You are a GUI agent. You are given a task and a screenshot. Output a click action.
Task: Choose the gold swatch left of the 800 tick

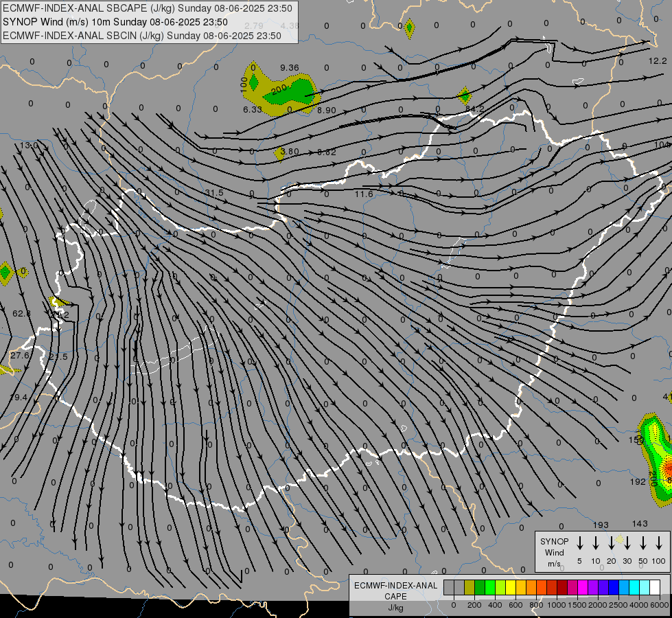tap(521, 587)
